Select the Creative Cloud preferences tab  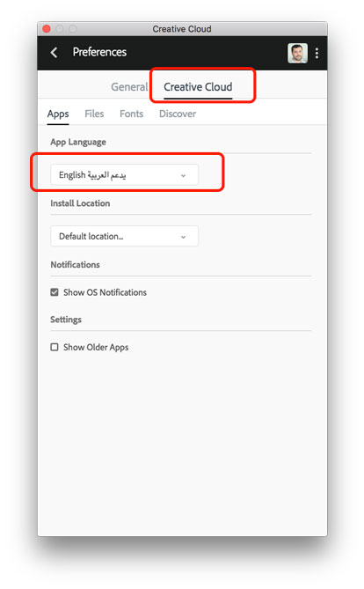coord(198,87)
